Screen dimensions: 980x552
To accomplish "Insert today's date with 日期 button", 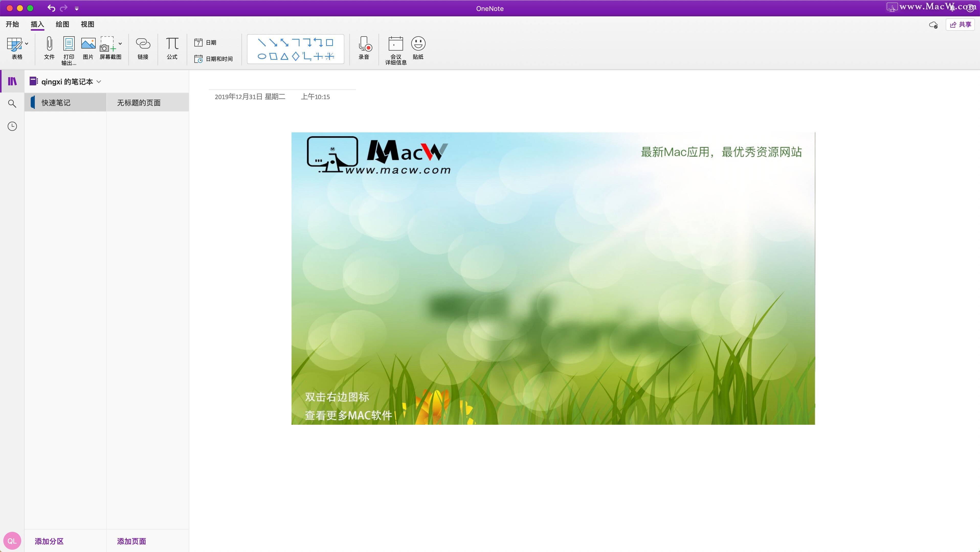I will pos(205,43).
